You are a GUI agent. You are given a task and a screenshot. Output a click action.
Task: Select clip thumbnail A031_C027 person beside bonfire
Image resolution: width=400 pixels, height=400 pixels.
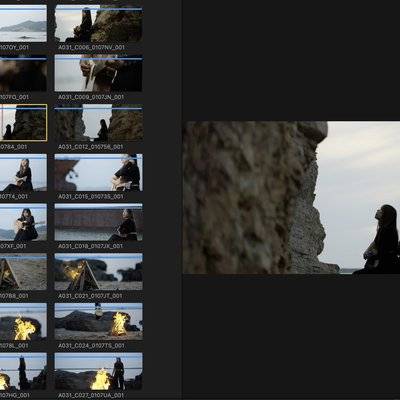(x=99, y=371)
